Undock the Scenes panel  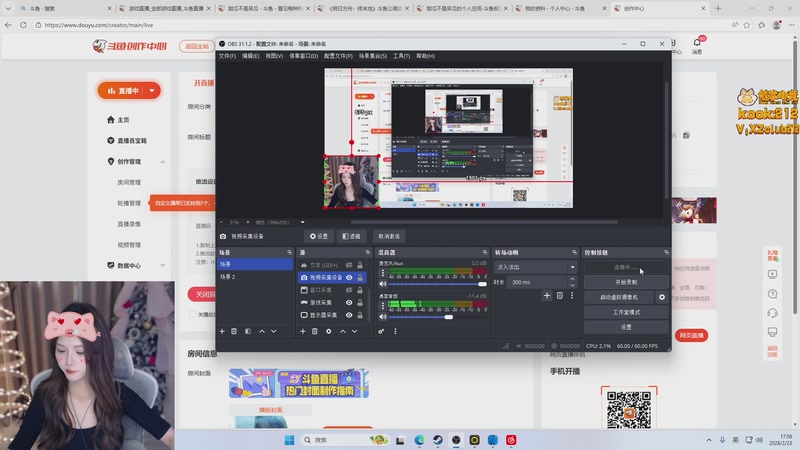(x=289, y=253)
